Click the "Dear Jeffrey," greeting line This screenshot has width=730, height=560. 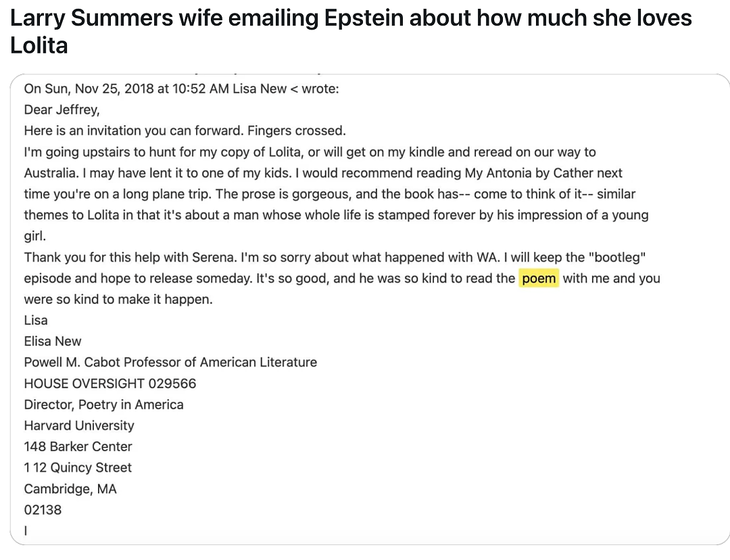[x=62, y=109]
